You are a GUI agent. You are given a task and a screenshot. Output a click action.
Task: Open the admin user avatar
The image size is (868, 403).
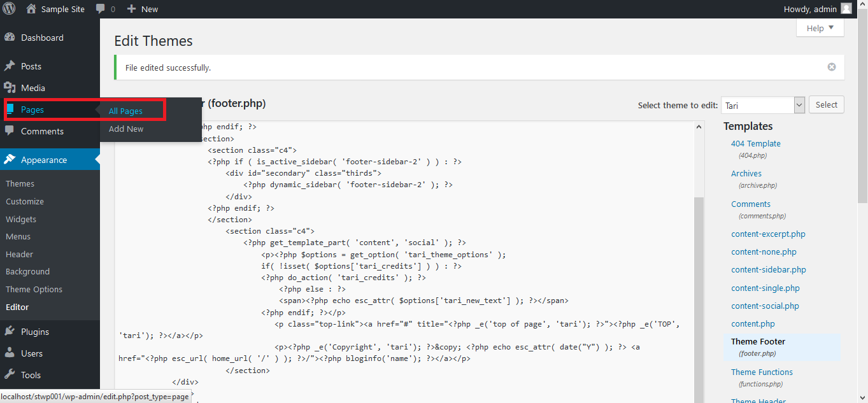tap(846, 9)
